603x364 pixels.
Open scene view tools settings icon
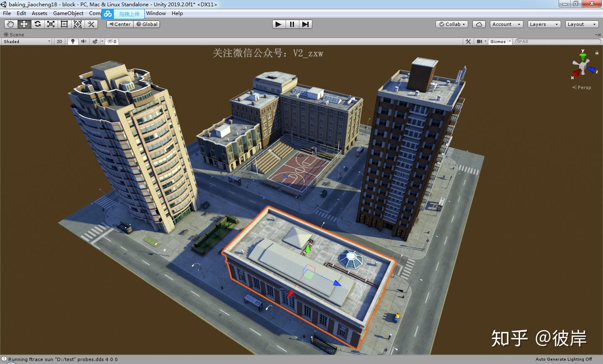[468, 41]
